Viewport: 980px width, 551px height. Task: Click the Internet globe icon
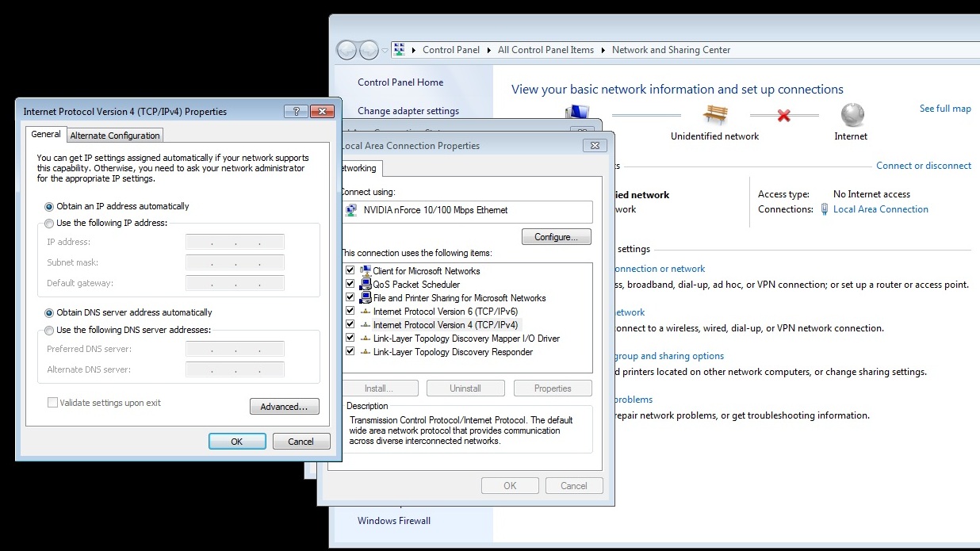[x=852, y=115]
